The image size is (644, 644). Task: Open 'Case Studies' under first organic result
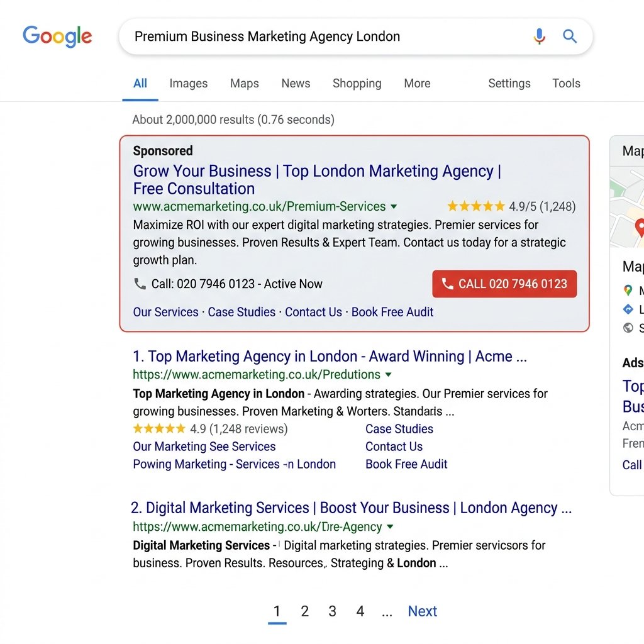pos(399,429)
